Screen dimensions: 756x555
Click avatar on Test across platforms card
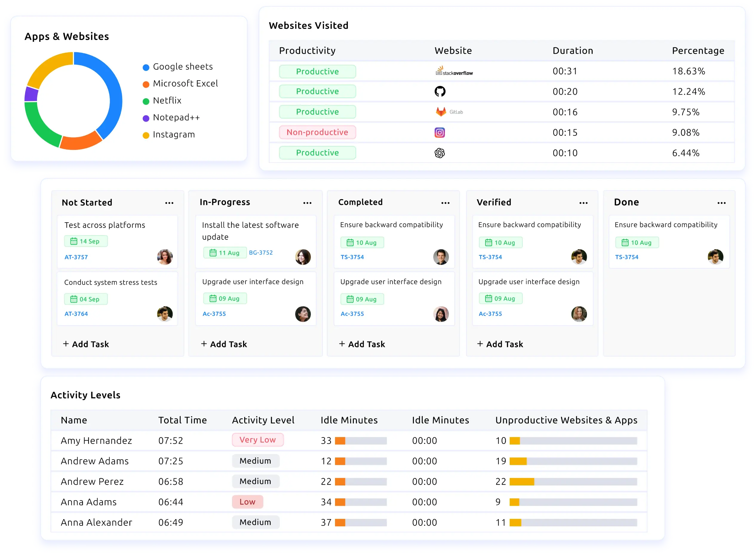(x=165, y=257)
